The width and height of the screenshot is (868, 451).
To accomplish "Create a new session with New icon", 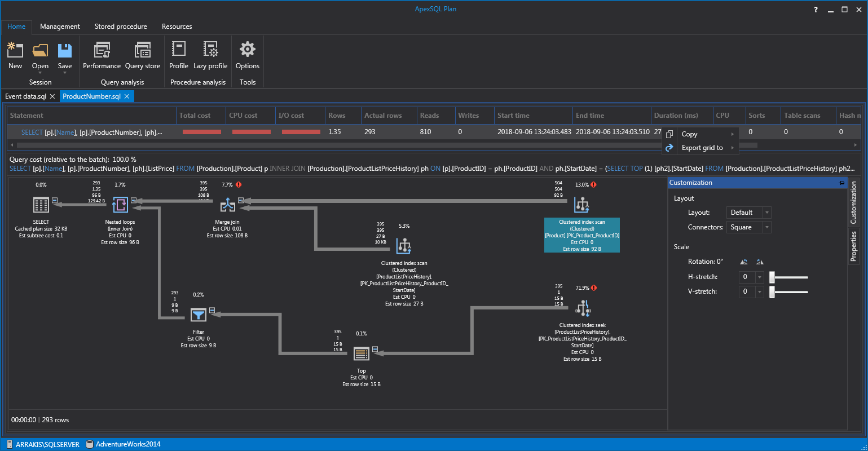I will [x=15, y=50].
